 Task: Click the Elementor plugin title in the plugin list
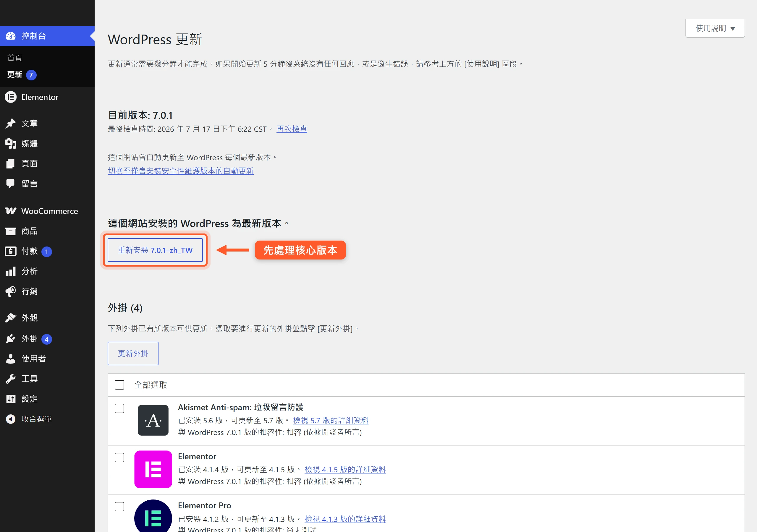click(x=197, y=457)
